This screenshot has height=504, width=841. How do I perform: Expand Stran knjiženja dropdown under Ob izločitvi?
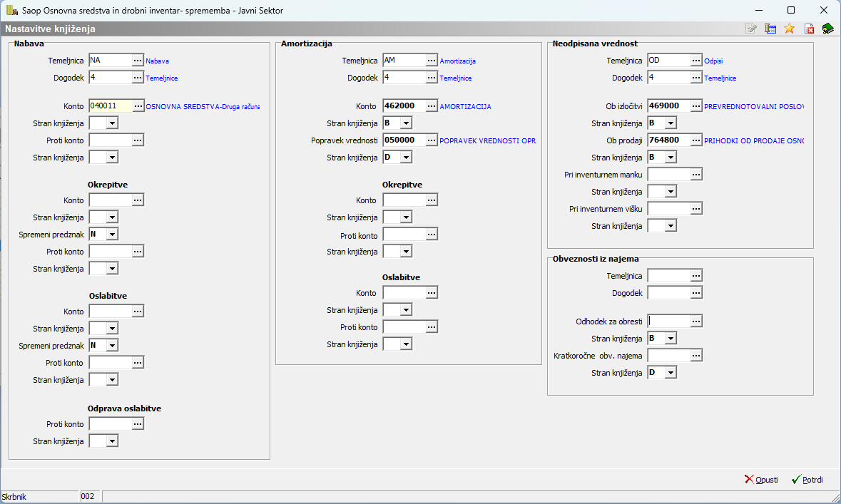(x=671, y=123)
